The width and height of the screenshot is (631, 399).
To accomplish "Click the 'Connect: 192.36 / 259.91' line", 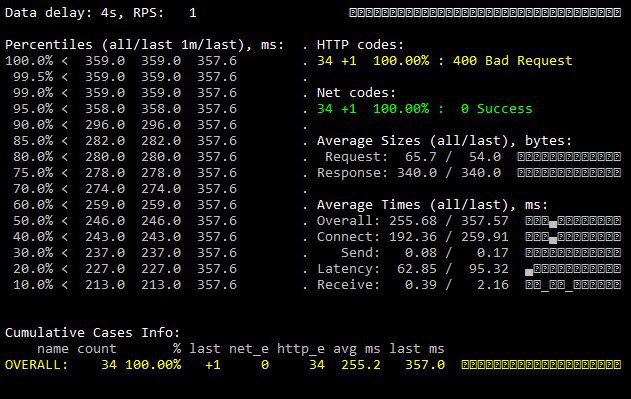I will (x=412, y=237).
